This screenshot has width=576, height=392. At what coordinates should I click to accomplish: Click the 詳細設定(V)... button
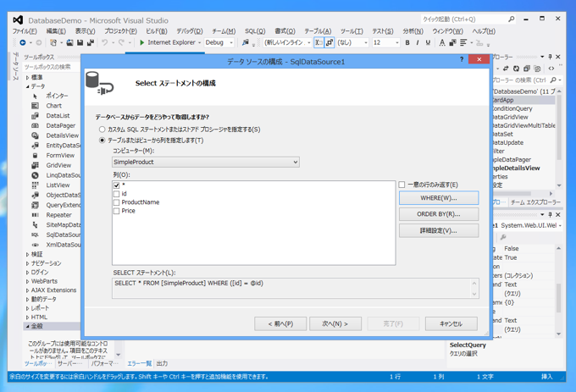coord(439,230)
